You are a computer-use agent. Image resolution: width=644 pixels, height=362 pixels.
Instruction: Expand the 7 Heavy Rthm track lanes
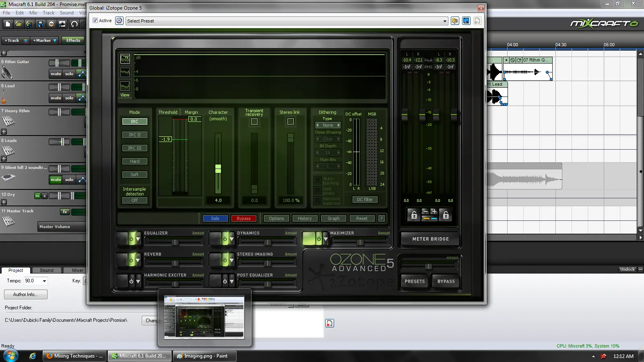coord(4,132)
